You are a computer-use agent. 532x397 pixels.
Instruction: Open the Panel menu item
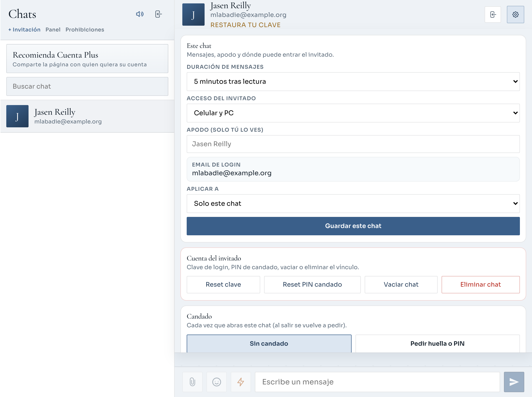(x=53, y=30)
